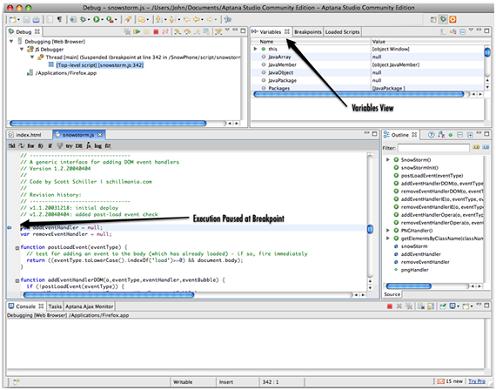Click the green Run play toolbar icon
Viewport: 496px width, 390px height.
coord(96,20)
